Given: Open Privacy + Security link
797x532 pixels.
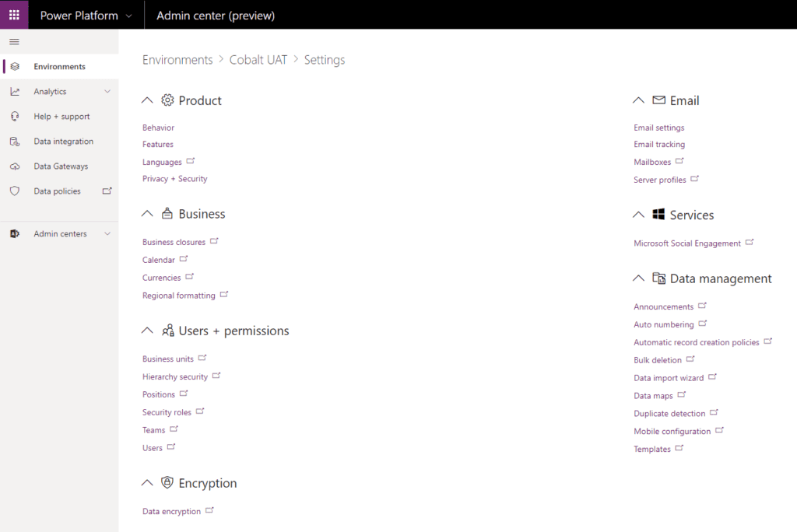Looking at the screenshot, I should point(175,179).
